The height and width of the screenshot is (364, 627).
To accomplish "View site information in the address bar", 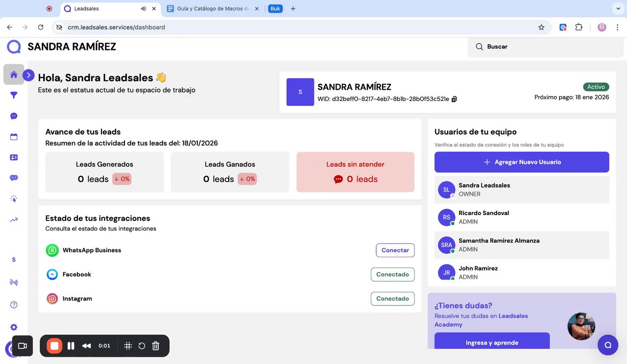I will coord(59,27).
